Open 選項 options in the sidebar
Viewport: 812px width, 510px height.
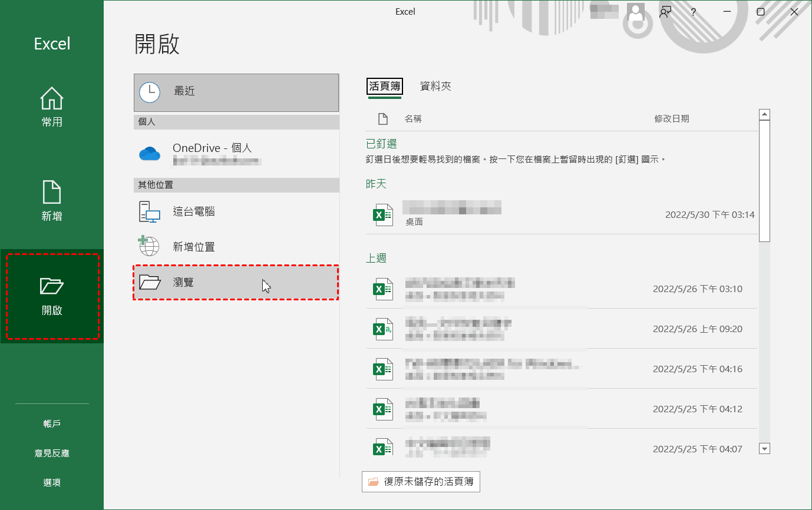(52, 483)
